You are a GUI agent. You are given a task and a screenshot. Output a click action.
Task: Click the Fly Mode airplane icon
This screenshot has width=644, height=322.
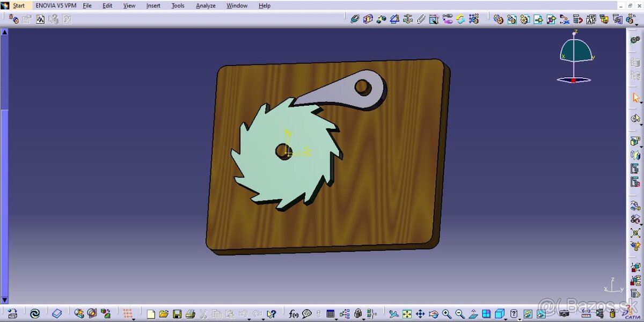pos(394,314)
